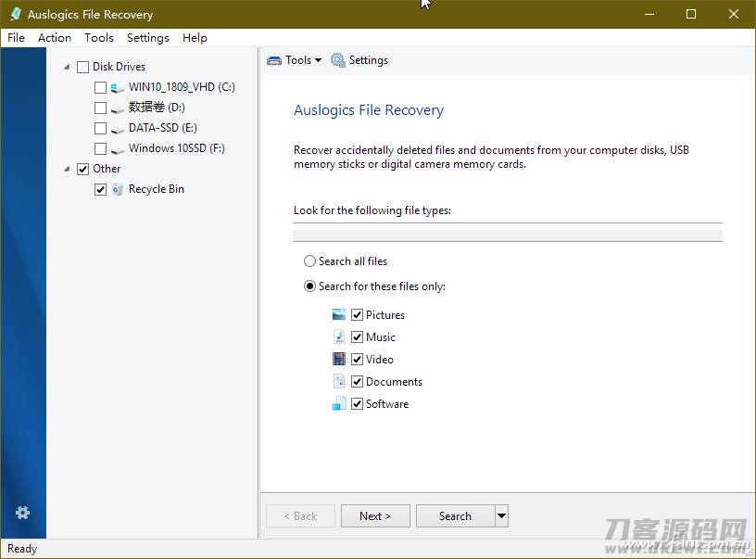Click the Ready status bar text
The image size is (756, 559).
coord(22,549)
